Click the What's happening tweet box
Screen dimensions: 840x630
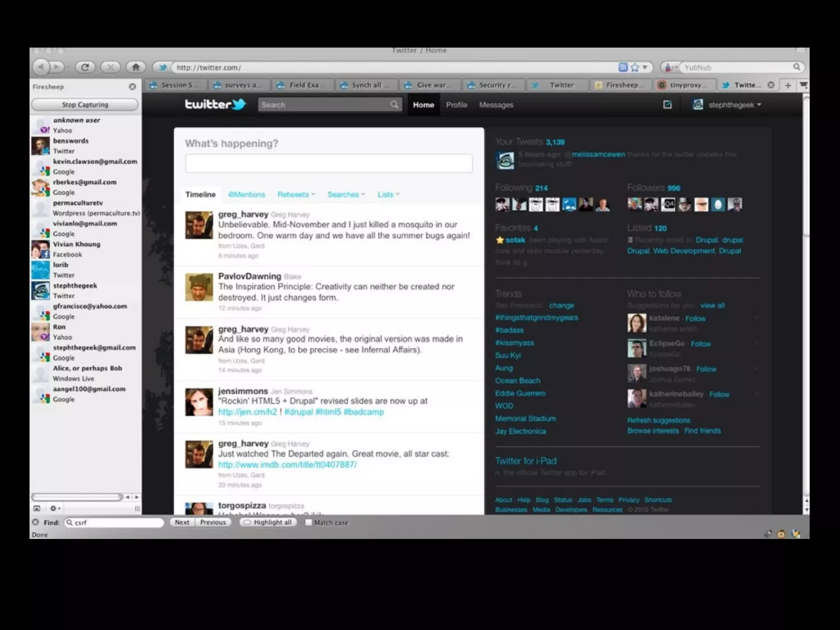click(x=329, y=163)
